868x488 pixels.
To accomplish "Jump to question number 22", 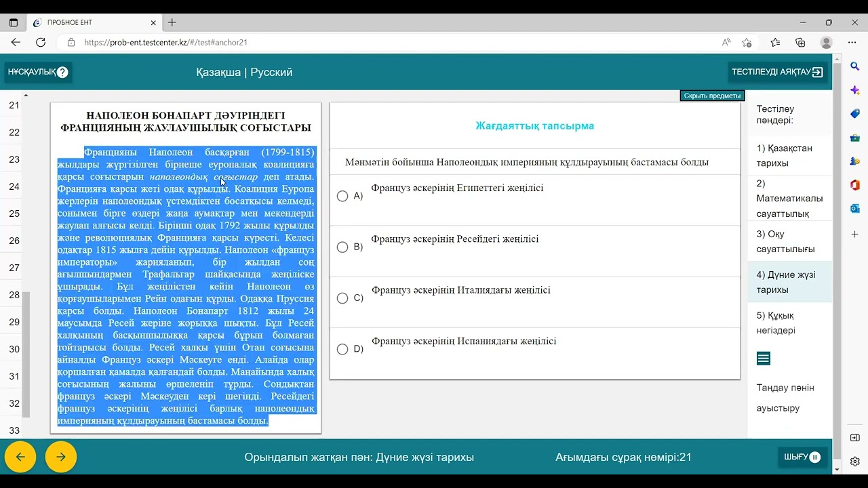I will click(14, 132).
